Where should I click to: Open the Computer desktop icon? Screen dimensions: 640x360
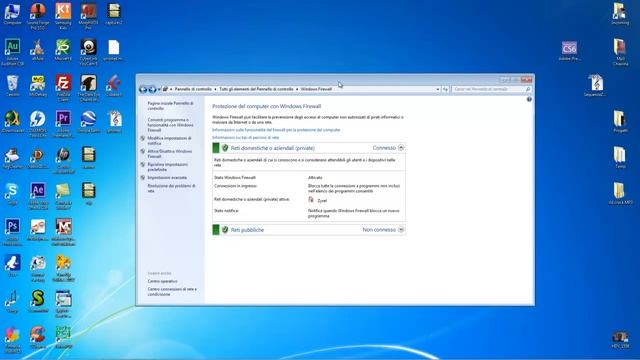coord(12,14)
